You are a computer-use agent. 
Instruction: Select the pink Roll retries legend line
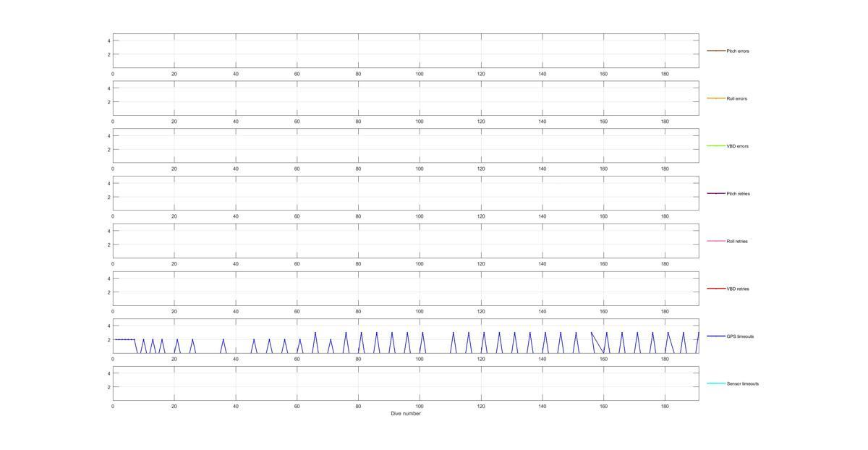pyautogui.click(x=715, y=241)
